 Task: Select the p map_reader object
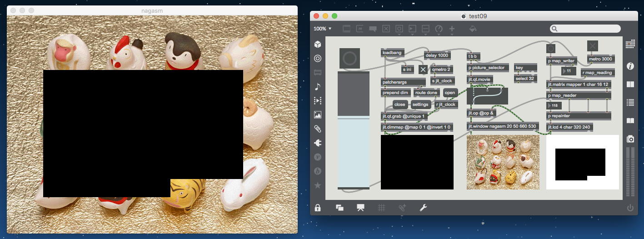(x=579, y=95)
